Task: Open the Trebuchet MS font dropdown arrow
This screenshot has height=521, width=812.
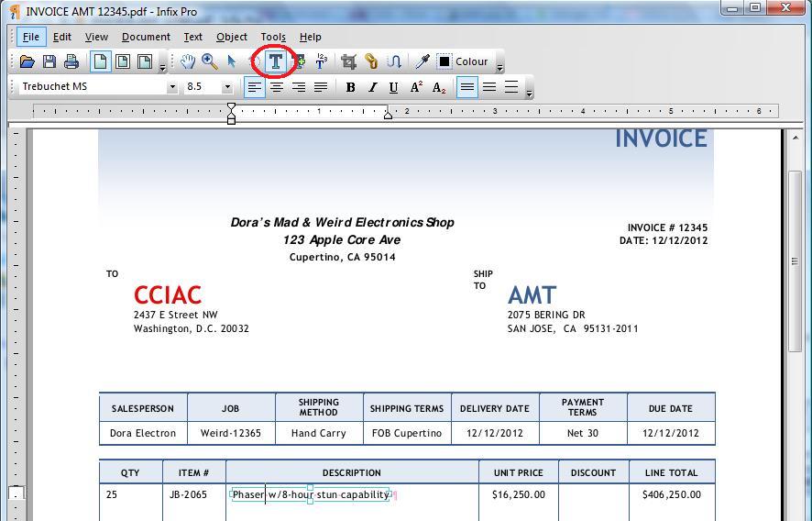Action: [172, 87]
